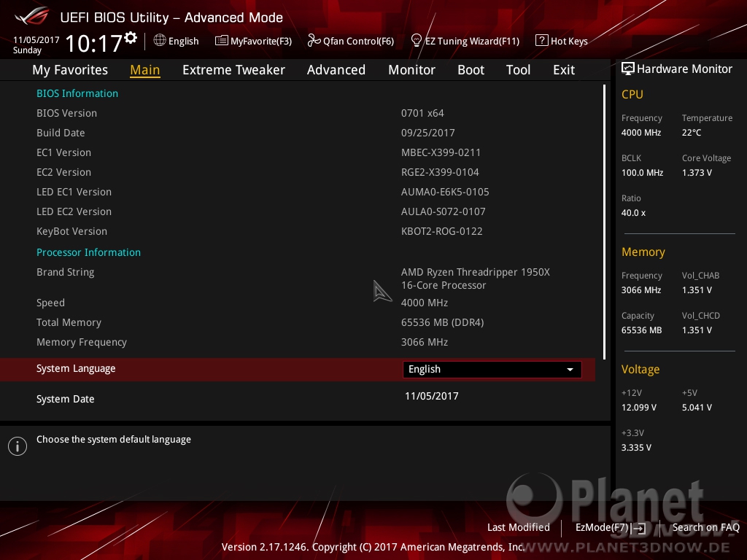Select the System Language row label
Screen dimensions: 747x560
click(x=76, y=368)
